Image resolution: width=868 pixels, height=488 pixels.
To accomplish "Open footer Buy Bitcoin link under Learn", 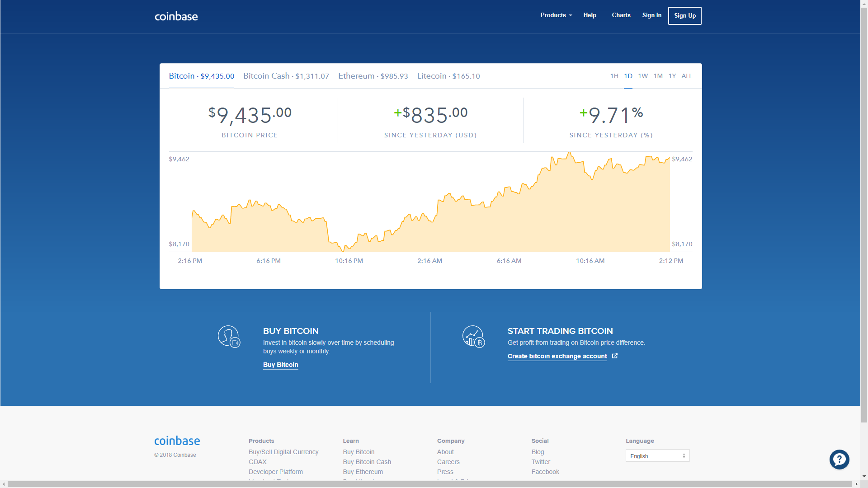I will pyautogui.click(x=359, y=452).
